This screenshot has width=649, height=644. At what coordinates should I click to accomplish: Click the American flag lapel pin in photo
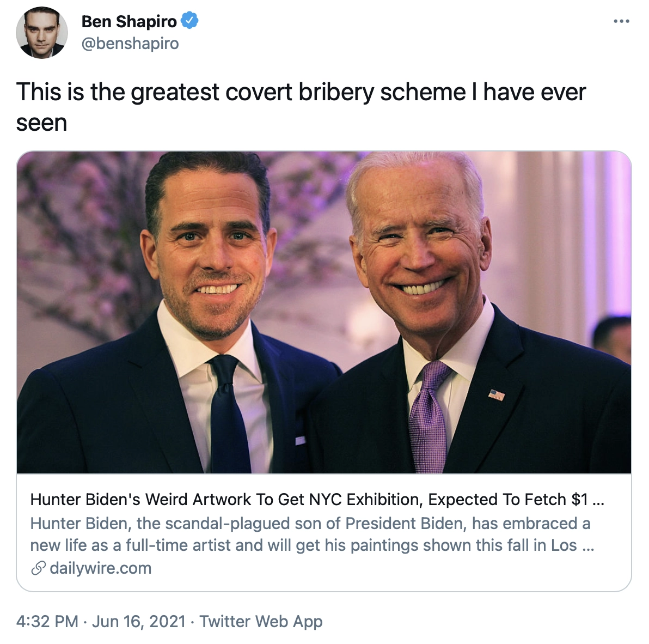pos(497,394)
